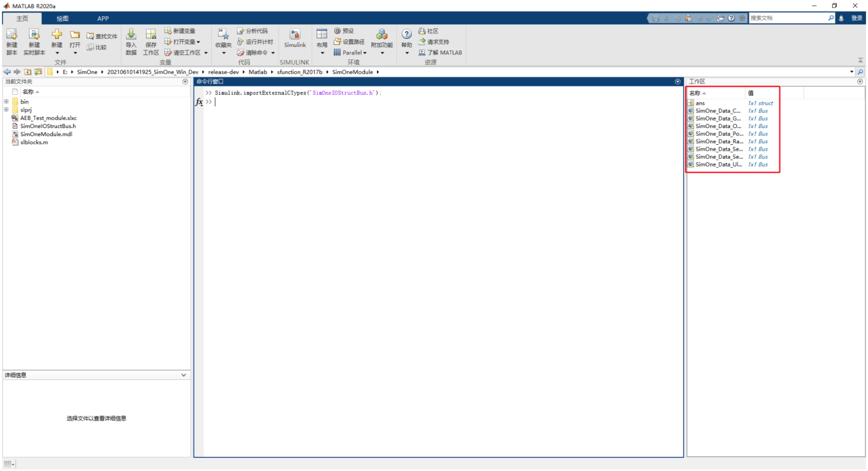This screenshot has height=471, width=868.
Task: Expand the slprj folder tree node
Action: pos(6,110)
